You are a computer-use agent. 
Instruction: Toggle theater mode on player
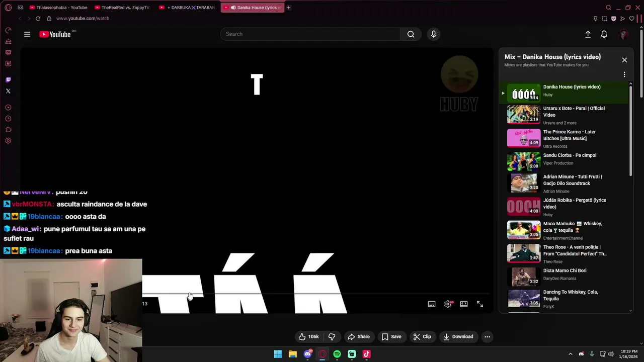coord(464,304)
